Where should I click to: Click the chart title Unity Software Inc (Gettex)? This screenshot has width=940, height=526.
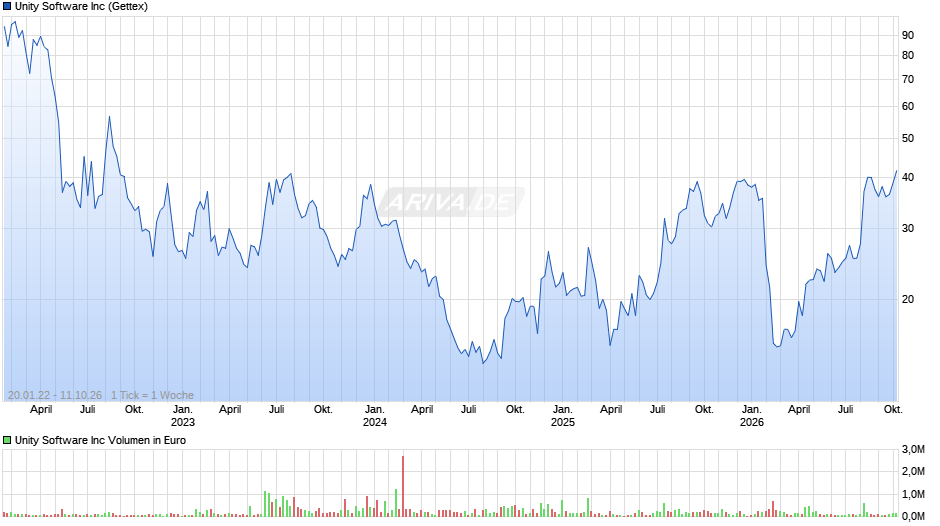click(x=82, y=7)
